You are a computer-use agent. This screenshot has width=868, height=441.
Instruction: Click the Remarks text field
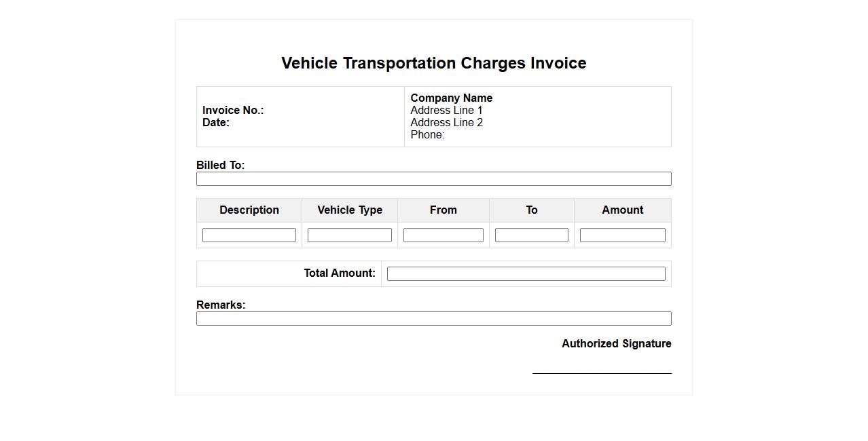(x=433, y=318)
